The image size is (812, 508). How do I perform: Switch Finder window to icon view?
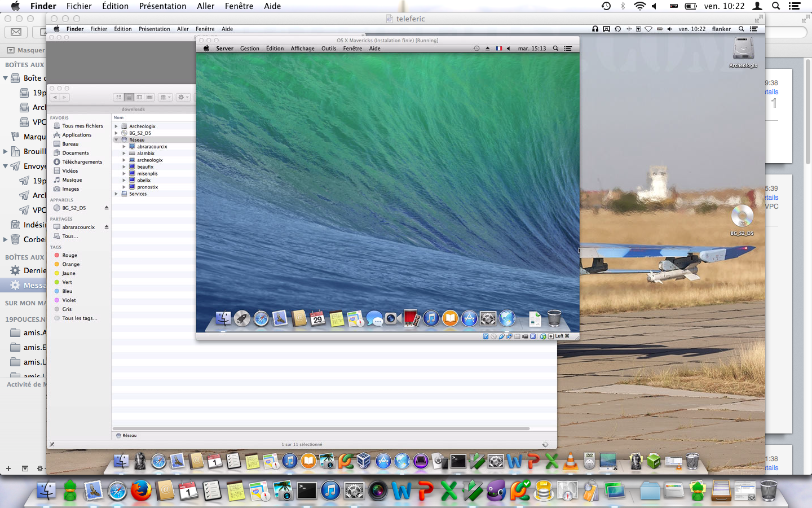118,97
